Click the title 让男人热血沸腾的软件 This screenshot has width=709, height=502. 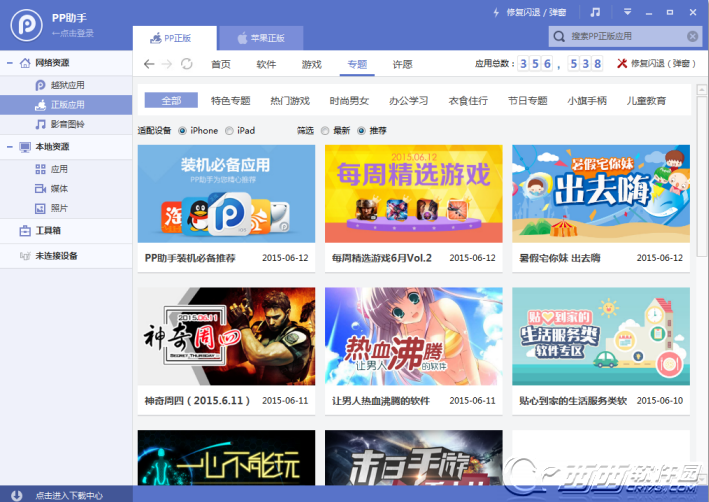tap(381, 401)
